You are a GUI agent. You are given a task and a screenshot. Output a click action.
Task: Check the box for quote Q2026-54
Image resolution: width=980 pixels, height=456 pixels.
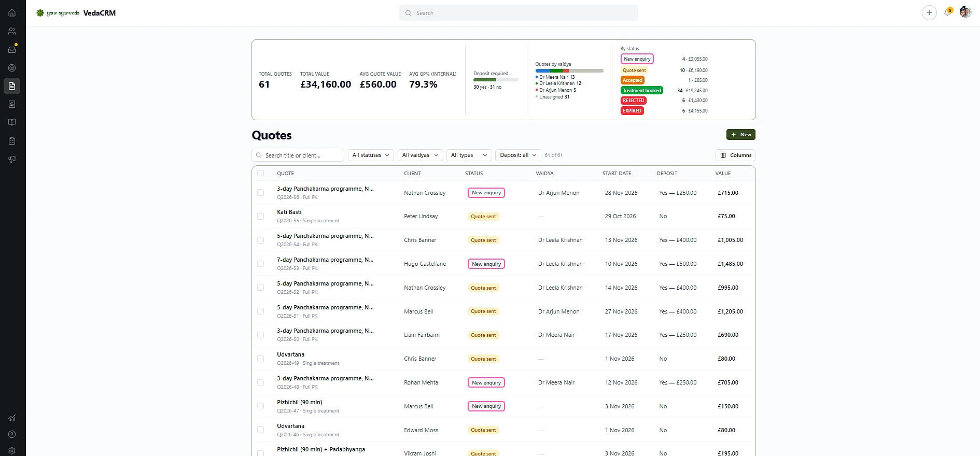pyautogui.click(x=261, y=240)
